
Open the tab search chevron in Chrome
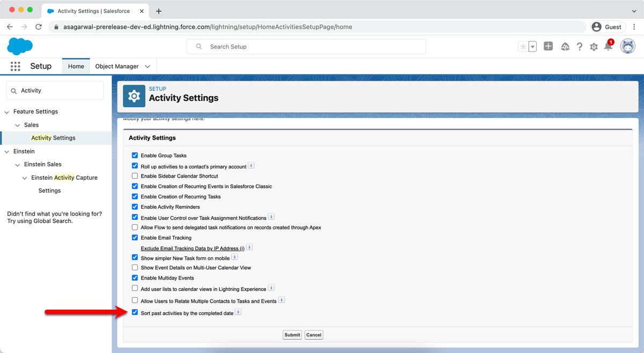coord(634,11)
